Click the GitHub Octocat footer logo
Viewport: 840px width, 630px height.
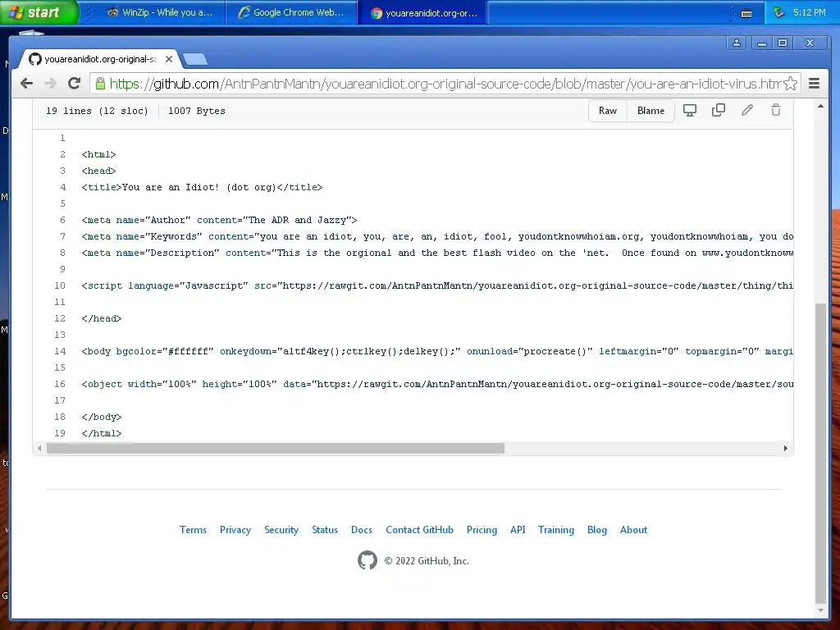point(367,560)
